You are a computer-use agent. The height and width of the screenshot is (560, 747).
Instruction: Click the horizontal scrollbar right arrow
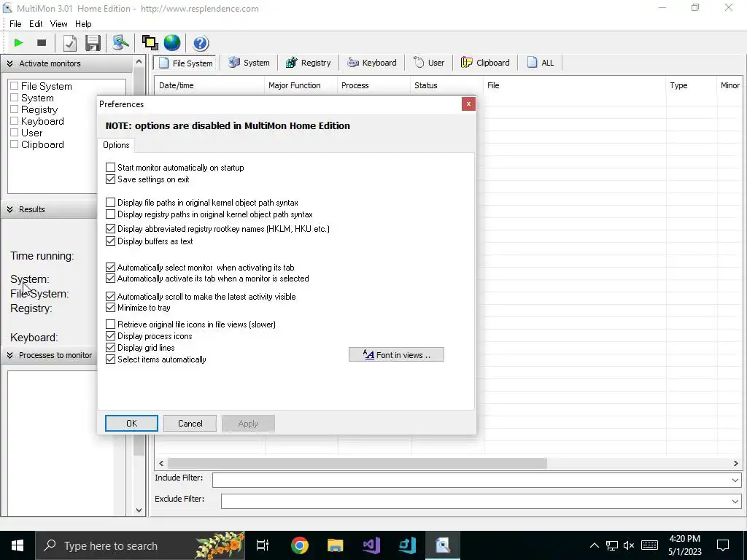click(x=735, y=463)
